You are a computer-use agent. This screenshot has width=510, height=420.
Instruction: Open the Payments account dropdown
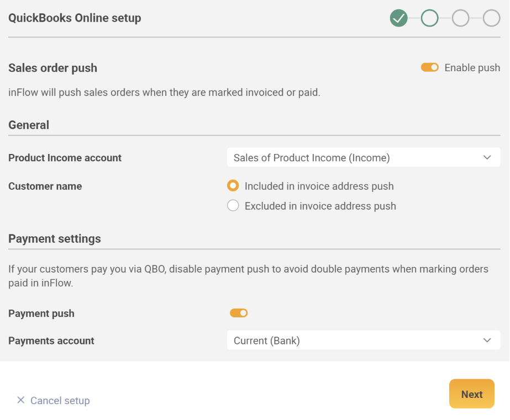pyautogui.click(x=364, y=340)
